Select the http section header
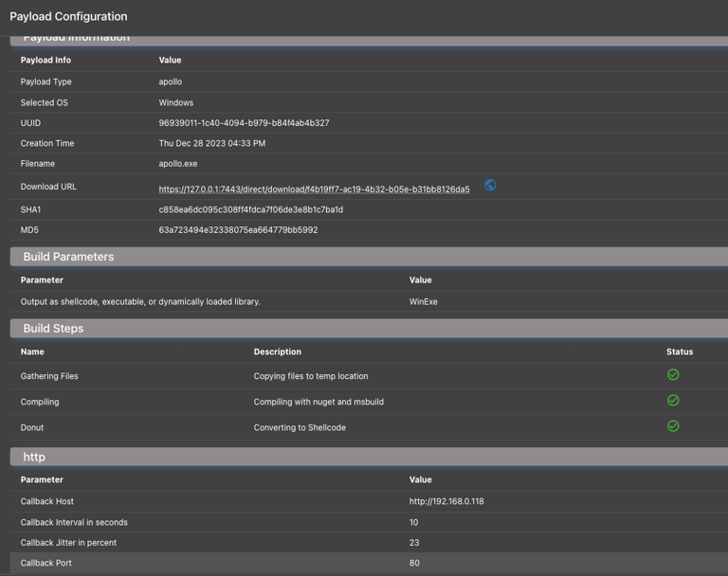The image size is (728, 576). [x=369, y=457]
